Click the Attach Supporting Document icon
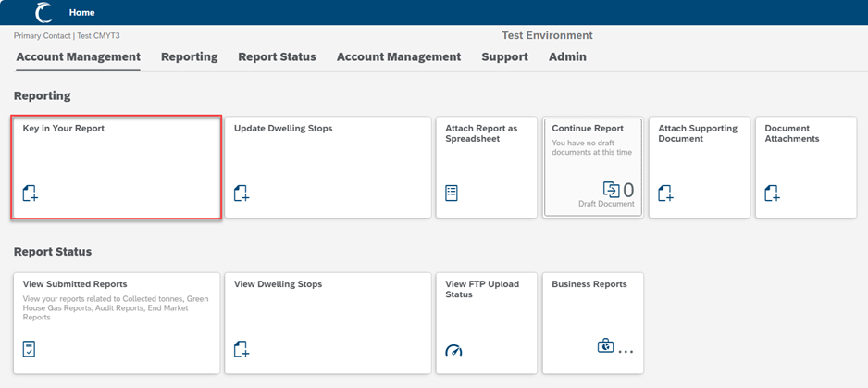This screenshot has width=868, height=388. (x=665, y=194)
